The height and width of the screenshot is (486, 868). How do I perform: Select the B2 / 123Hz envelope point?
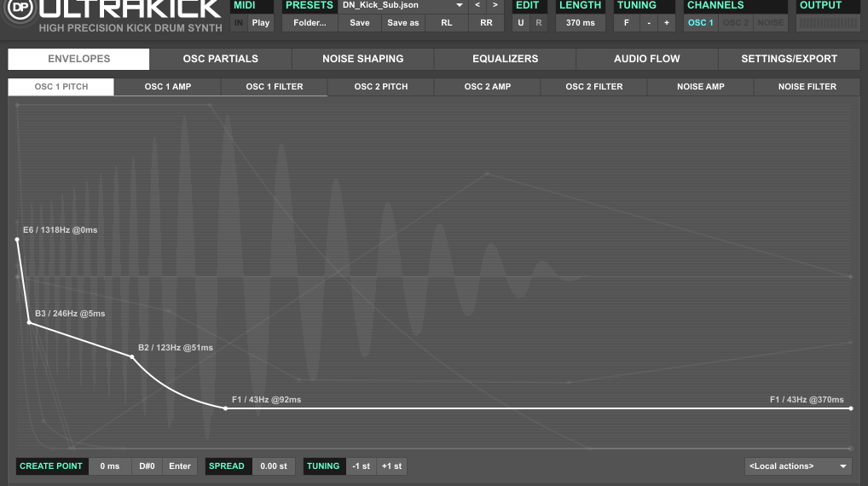[x=132, y=356]
